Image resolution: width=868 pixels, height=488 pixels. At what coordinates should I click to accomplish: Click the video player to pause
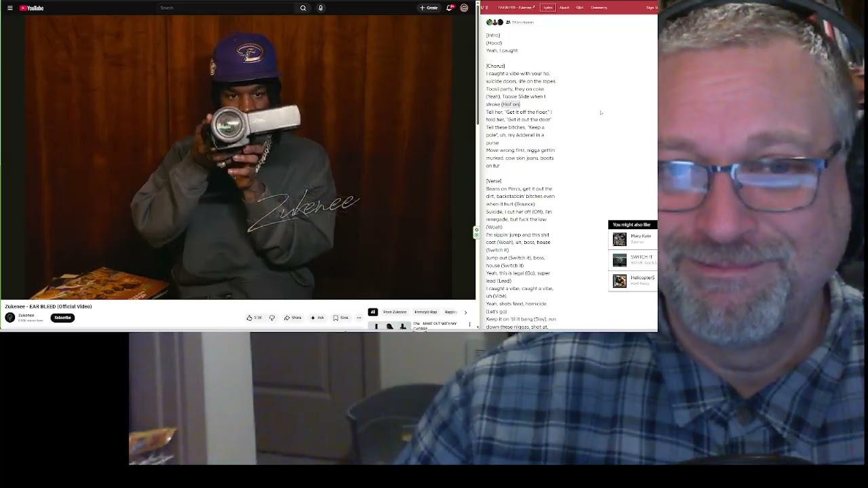pyautogui.click(x=238, y=157)
